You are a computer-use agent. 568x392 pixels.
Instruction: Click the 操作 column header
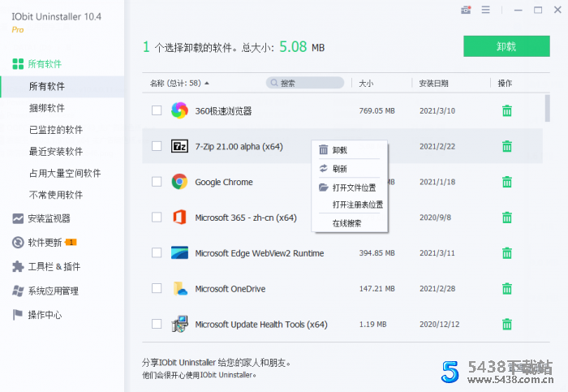pos(505,84)
